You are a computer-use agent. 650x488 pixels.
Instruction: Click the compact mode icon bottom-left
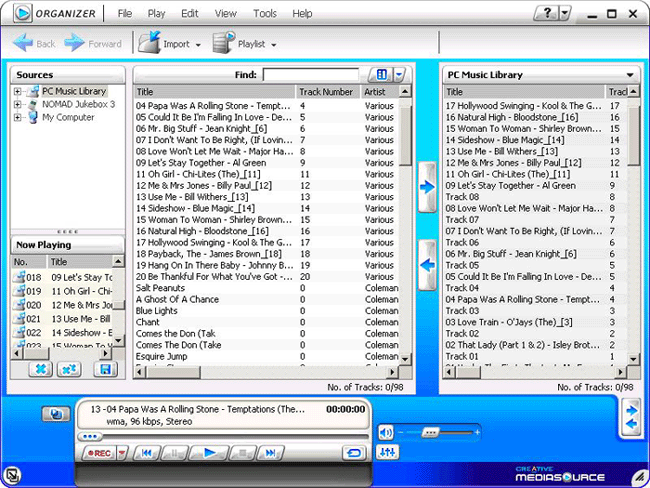click(x=12, y=476)
